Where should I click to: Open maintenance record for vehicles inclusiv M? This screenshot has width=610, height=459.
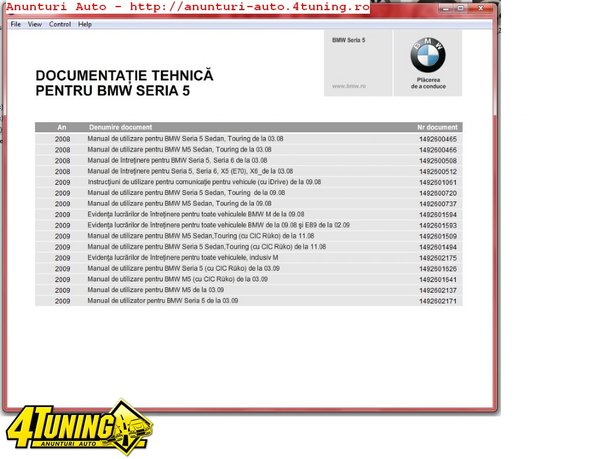(183, 258)
